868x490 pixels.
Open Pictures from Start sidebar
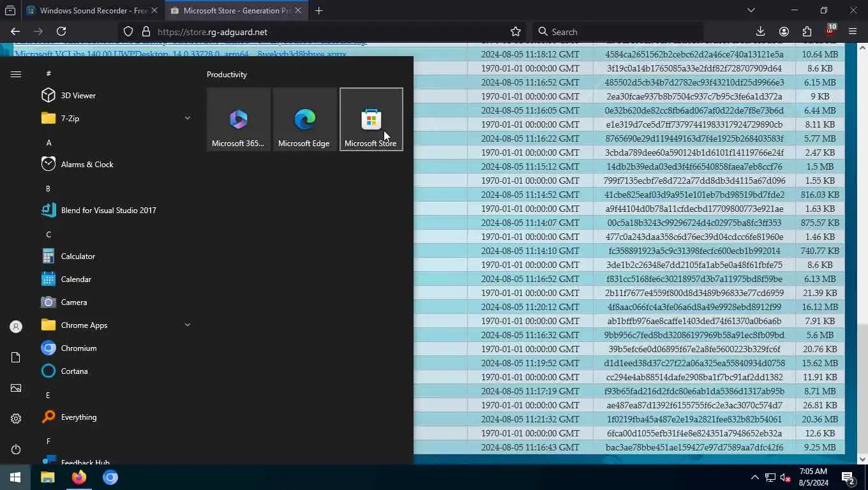pyautogui.click(x=16, y=388)
